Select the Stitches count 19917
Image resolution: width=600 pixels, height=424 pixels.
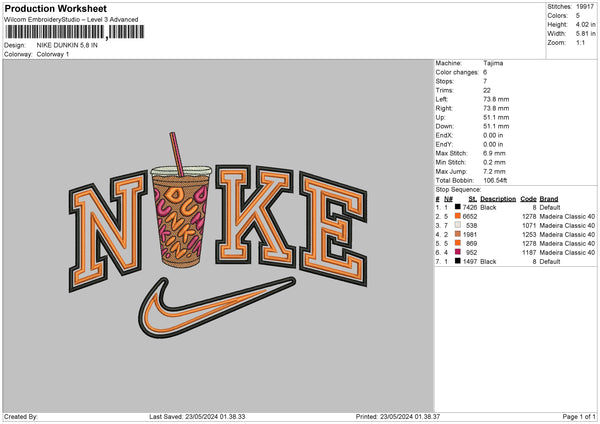[x=585, y=7]
